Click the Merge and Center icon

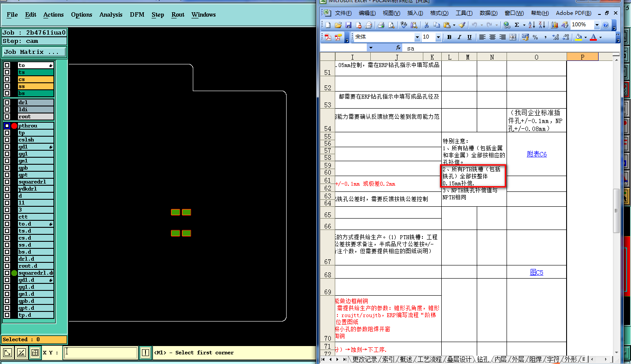tap(512, 37)
